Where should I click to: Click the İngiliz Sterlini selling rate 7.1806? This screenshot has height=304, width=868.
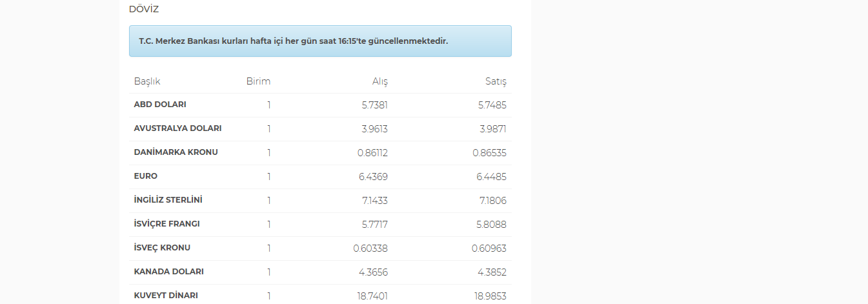pos(494,200)
